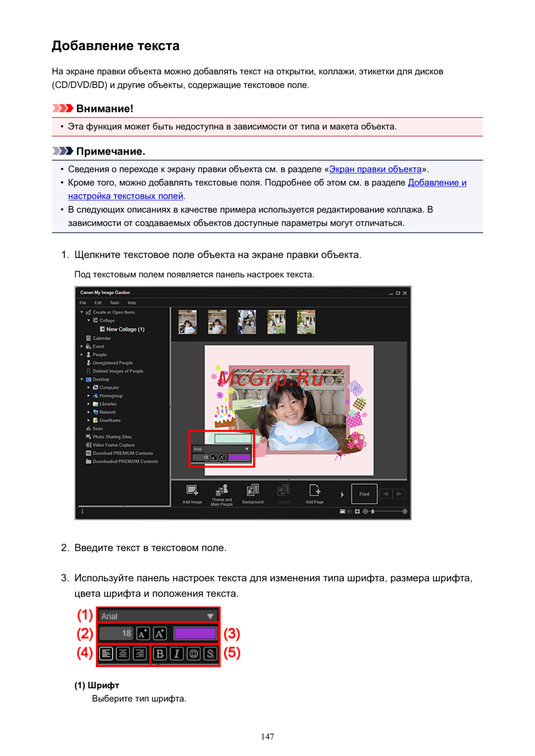Collapse the Desktop tree node
The height and width of the screenshot is (756, 535).
pos(82,380)
